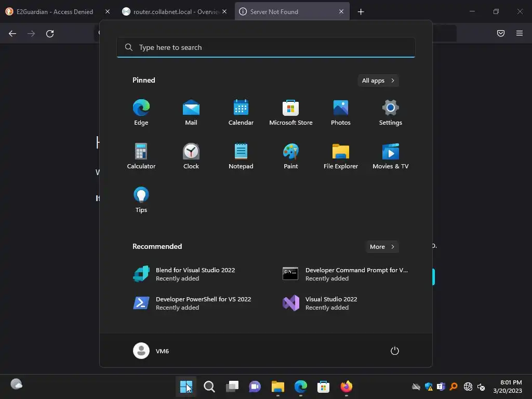The width and height of the screenshot is (532, 399).
Task: Open Teams Chat on the taskbar
Action: click(x=255, y=387)
